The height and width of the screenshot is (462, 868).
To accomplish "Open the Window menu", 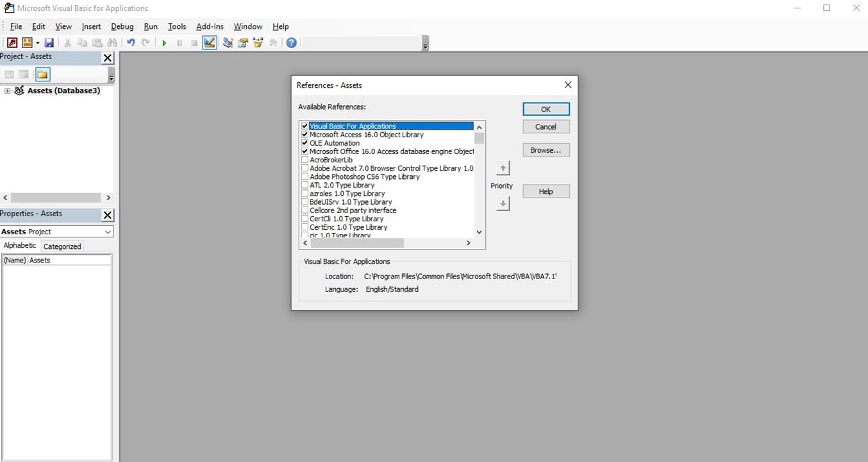I will coord(247,26).
